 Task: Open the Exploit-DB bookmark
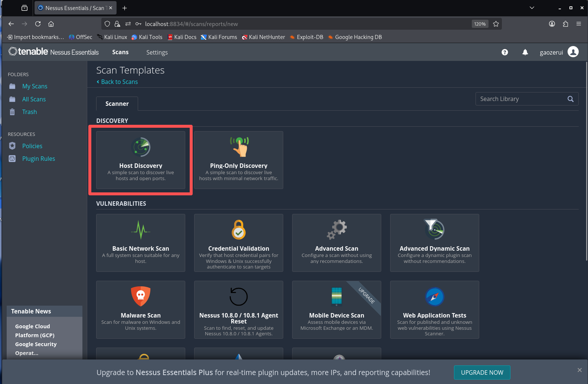[307, 37]
